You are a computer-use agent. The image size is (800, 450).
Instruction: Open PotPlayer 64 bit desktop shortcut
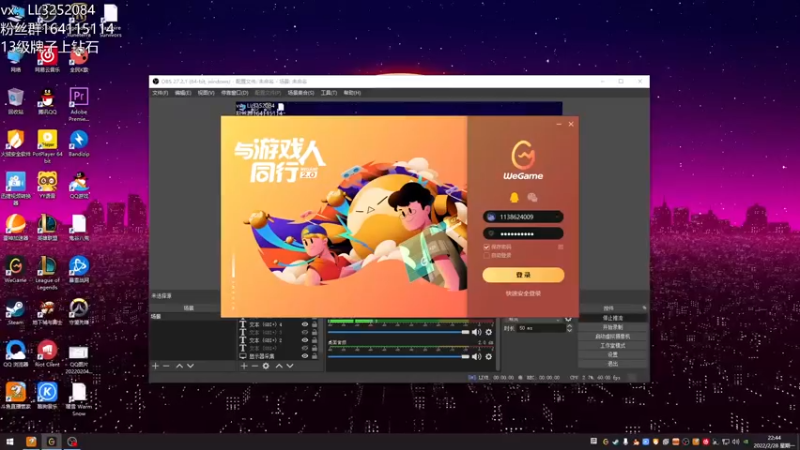47,146
